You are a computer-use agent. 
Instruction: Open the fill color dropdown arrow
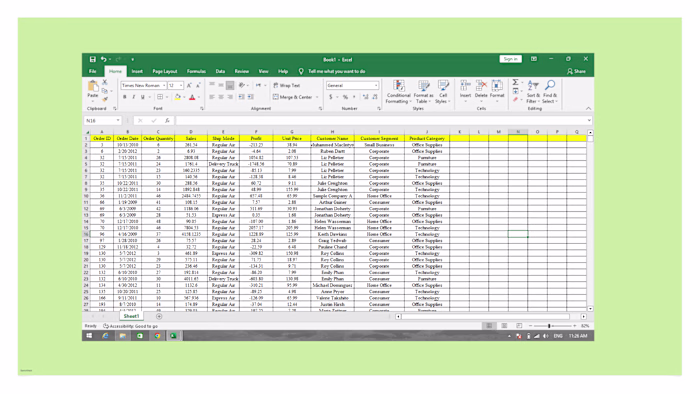tap(184, 97)
